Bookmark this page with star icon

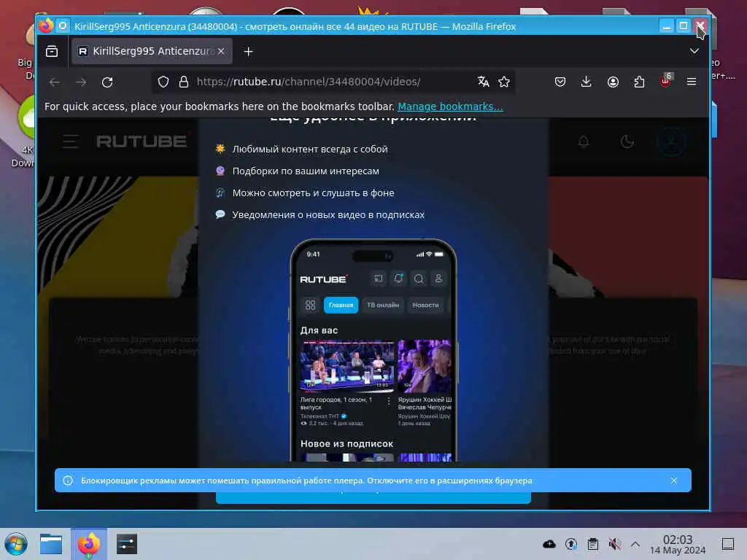click(504, 82)
